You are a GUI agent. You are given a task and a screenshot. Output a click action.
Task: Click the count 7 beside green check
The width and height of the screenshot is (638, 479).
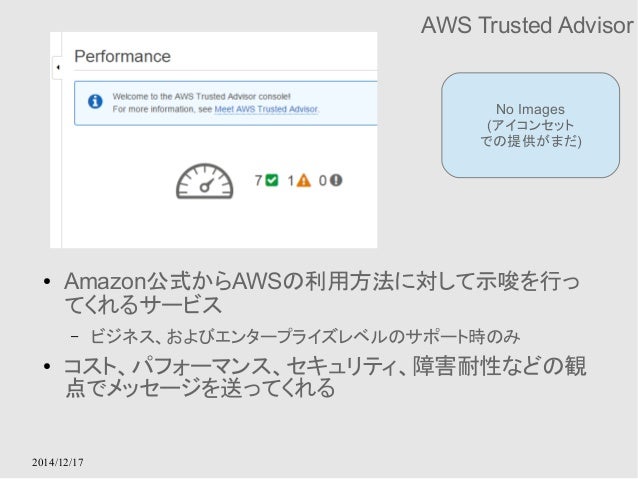(258, 180)
